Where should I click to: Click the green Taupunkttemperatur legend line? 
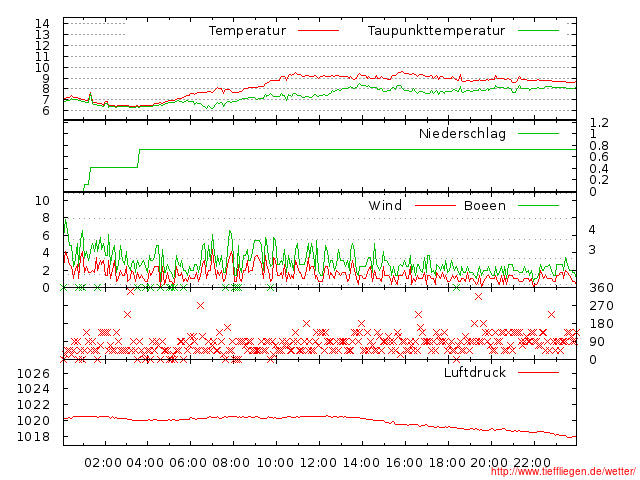(538, 30)
